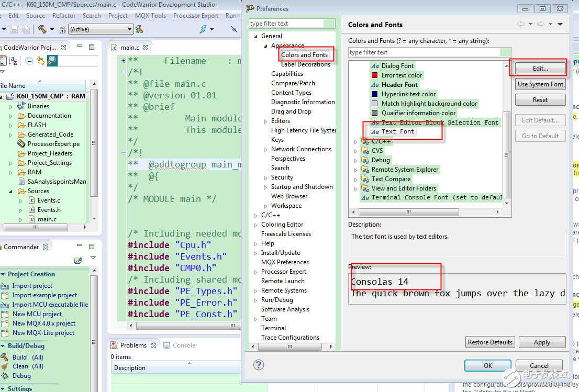Image resolution: width=579 pixels, height=392 pixels.
Task: Open dropdown arrow next to lightning bolt icon
Action: (x=211, y=29)
